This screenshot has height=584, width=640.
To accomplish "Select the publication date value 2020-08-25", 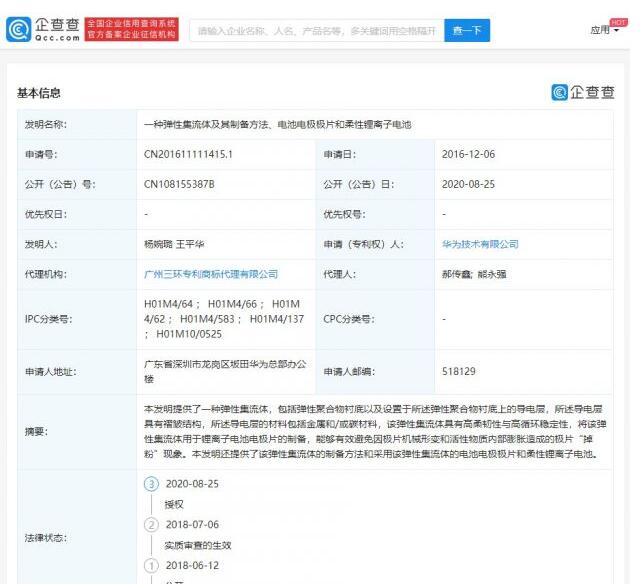I will click(468, 184).
